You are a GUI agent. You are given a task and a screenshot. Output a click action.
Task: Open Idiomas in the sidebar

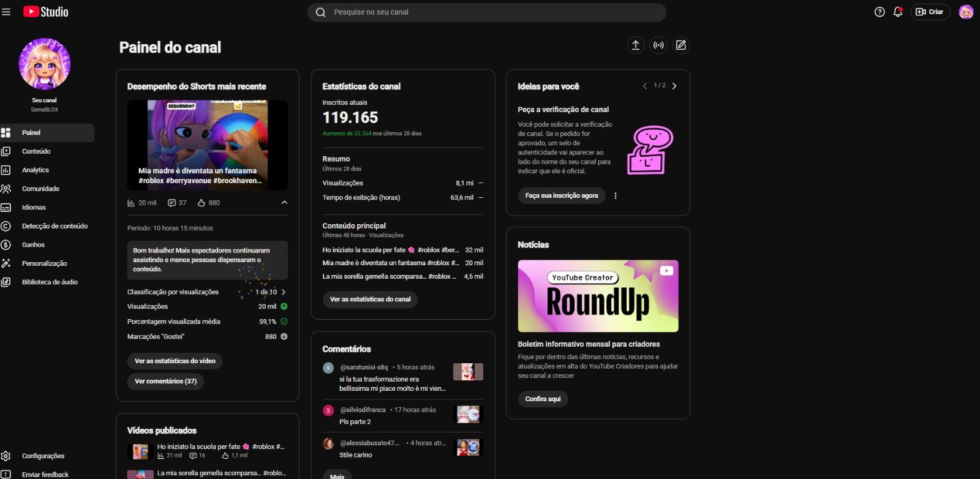[47, 207]
